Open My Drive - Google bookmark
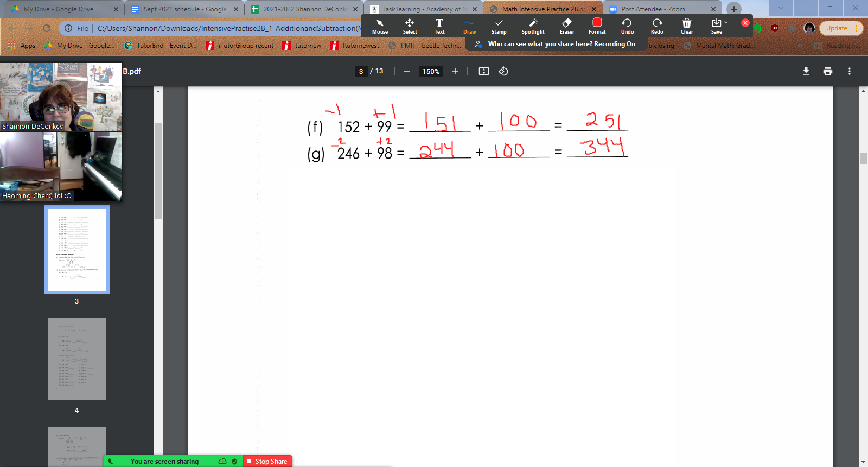868x467 pixels. click(79, 46)
